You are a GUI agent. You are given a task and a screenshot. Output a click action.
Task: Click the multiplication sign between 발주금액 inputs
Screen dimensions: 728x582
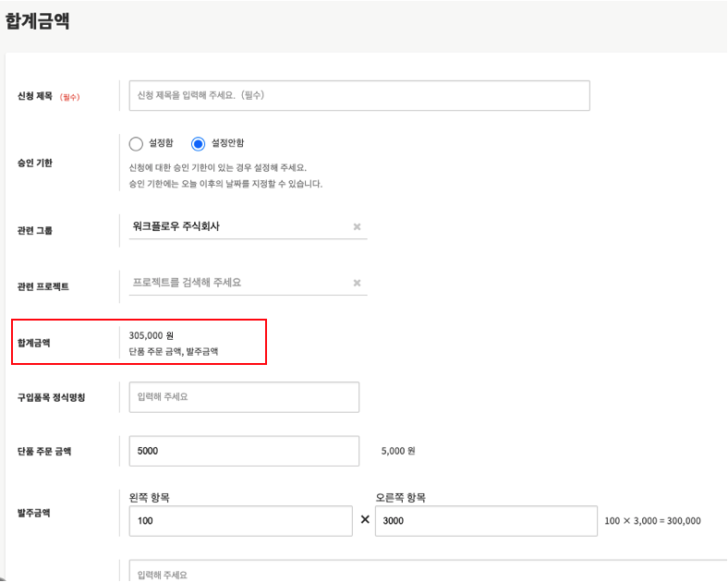(365, 520)
